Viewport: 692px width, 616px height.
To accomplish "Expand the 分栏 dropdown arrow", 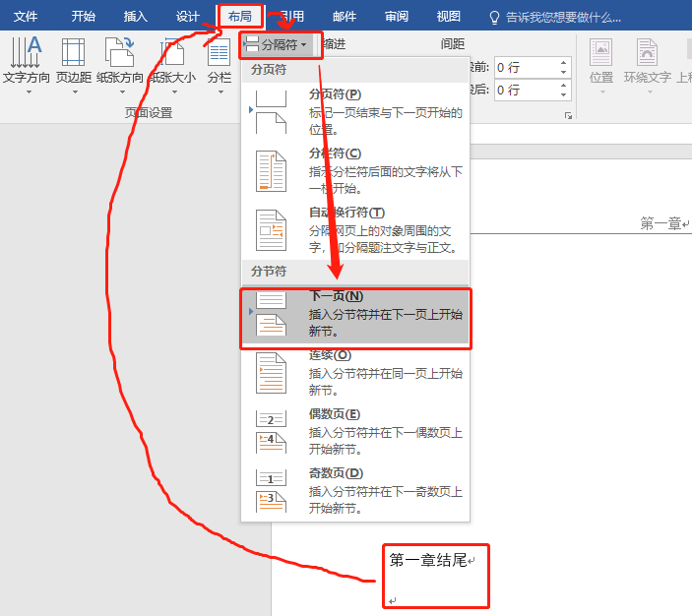I will coord(220,92).
